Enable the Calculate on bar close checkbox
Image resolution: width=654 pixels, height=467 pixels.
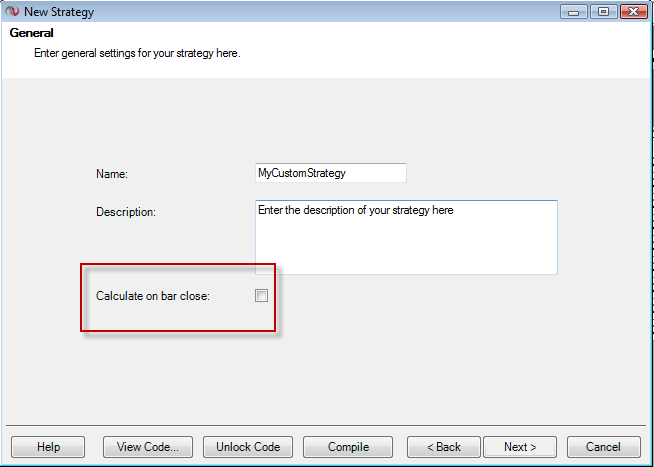click(x=262, y=295)
